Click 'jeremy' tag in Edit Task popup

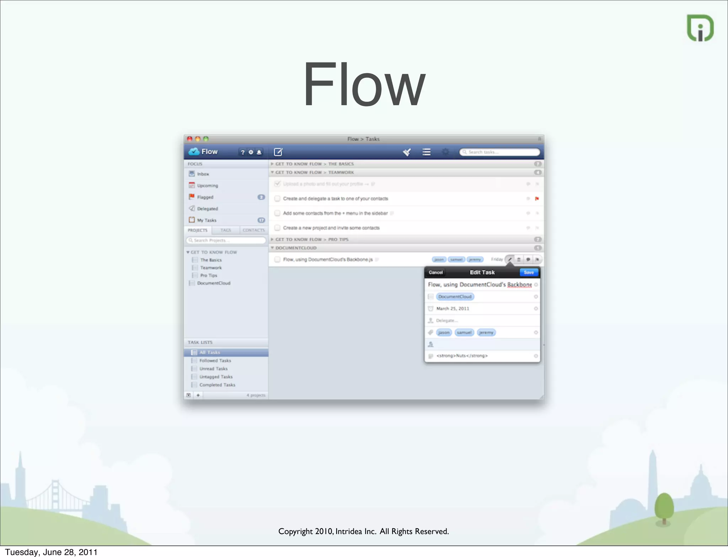point(486,333)
